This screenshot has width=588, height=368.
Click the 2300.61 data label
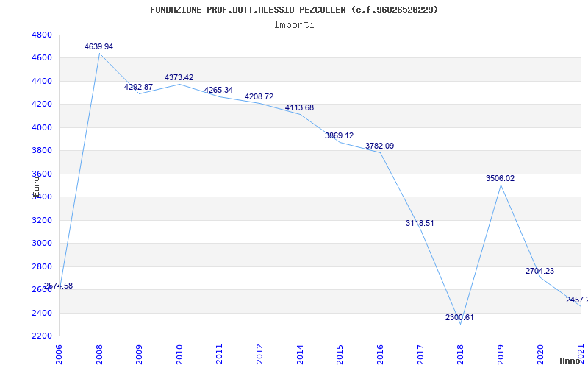click(x=459, y=317)
